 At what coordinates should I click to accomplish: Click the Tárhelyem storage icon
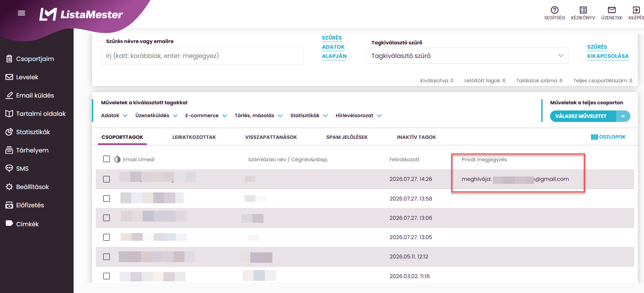9,150
